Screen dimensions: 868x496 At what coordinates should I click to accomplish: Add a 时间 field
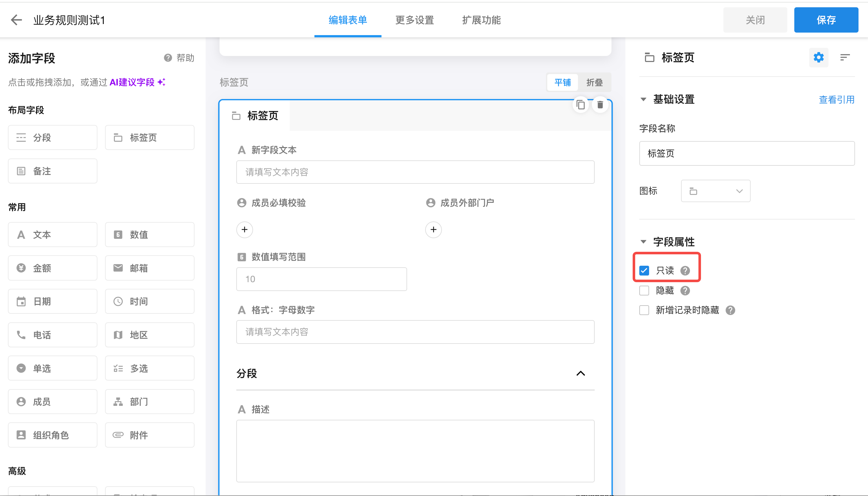click(x=150, y=301)
